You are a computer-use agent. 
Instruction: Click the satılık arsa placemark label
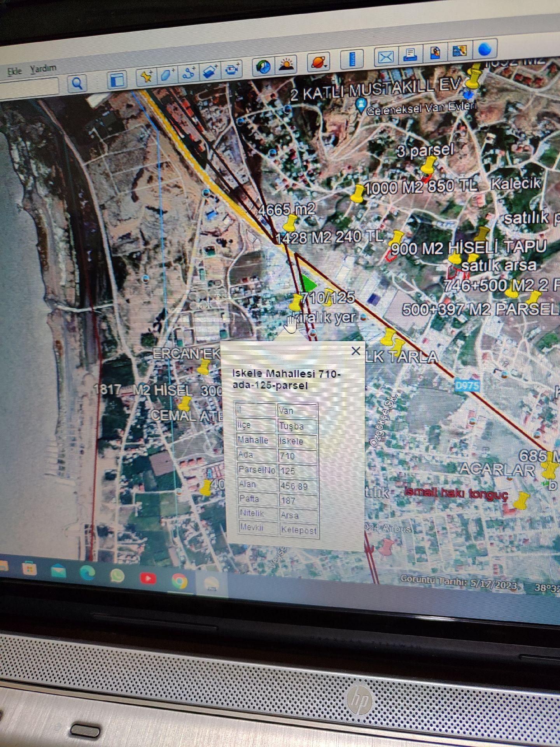tap(499, 265)
